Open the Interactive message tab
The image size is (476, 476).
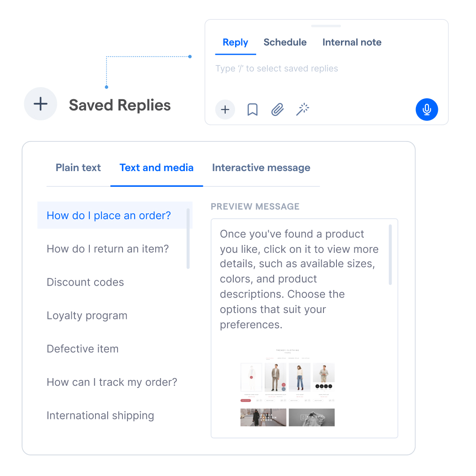click(x=261, y=167)
